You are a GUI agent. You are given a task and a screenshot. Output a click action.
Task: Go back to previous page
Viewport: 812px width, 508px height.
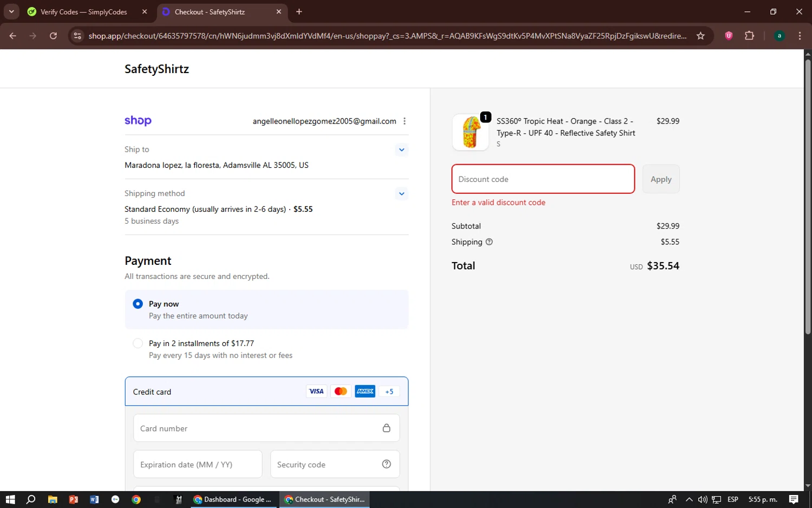pos(13,36)
